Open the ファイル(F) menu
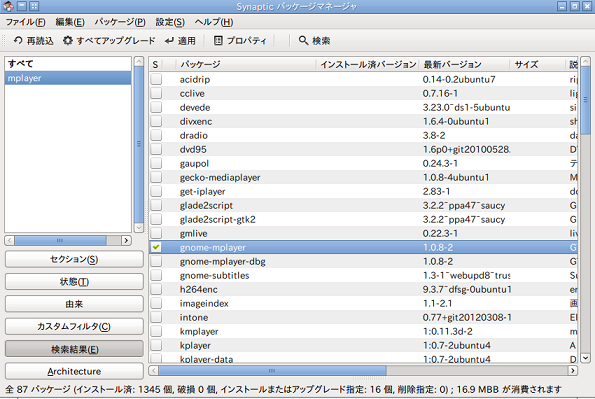This screenshot has width=595, height=399. click(x=25, y=22)
